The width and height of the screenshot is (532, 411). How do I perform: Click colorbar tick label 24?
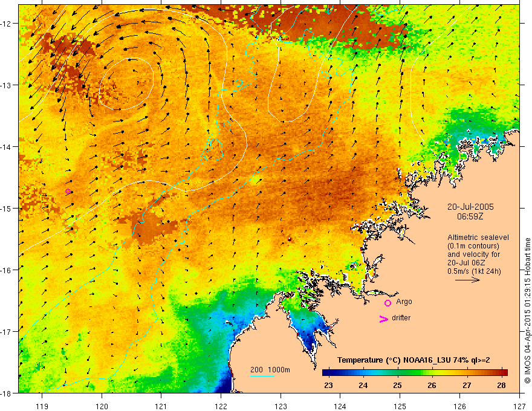pos(363,385)
